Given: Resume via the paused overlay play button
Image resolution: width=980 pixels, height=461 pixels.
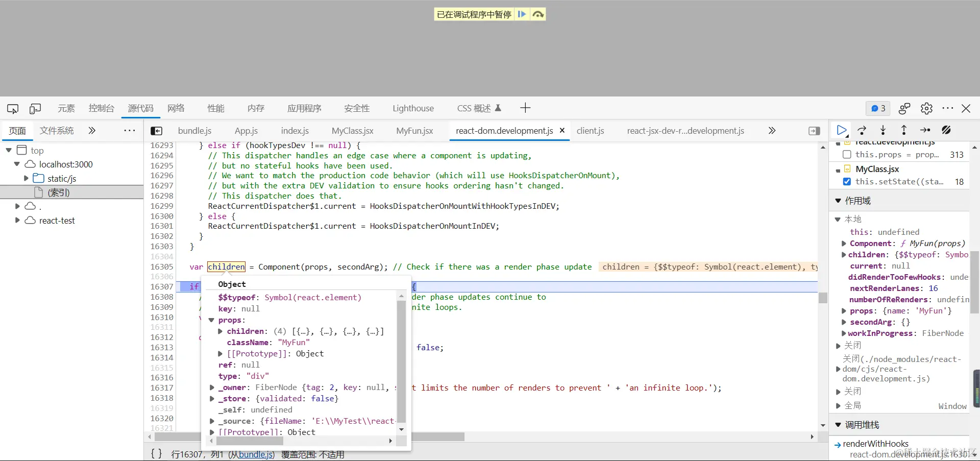Looking at the screenshot, I should pos(522,14).
